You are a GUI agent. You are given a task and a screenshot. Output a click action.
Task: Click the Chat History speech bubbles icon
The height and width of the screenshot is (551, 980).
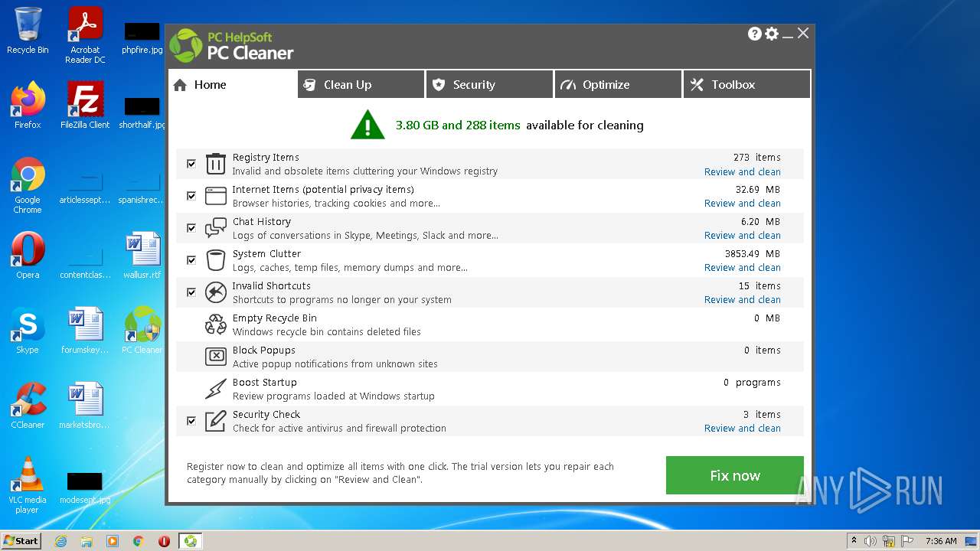[x=216, y=228]
